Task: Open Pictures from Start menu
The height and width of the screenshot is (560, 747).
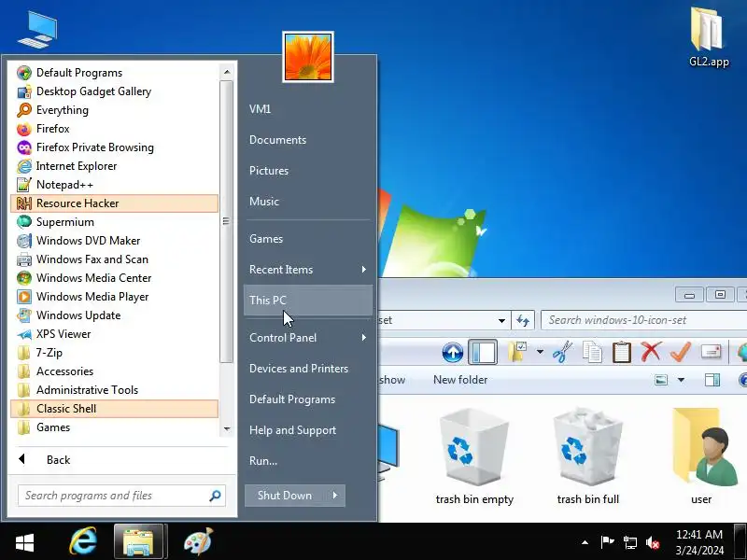Action: [x=308, y=171]
